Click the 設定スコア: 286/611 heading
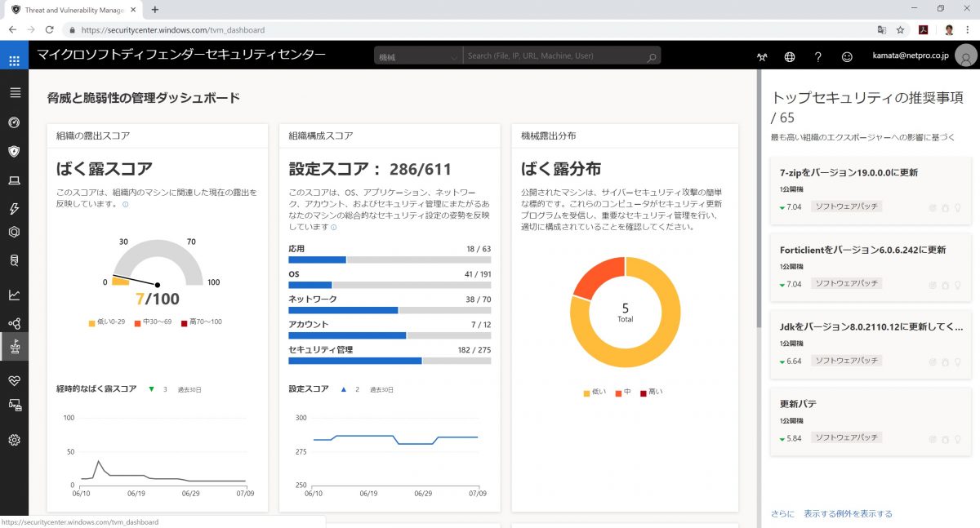This screenshot has height=528, width=980. [x=370, y=170]
